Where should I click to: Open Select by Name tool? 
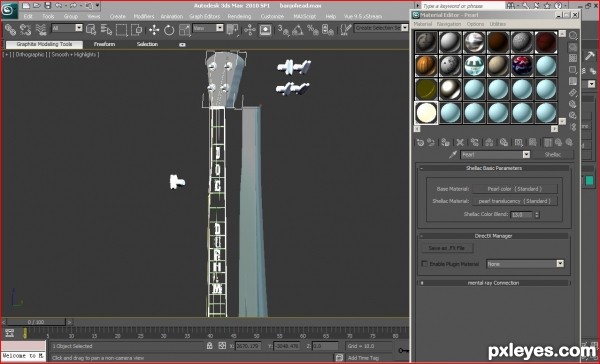pos(106,29)
